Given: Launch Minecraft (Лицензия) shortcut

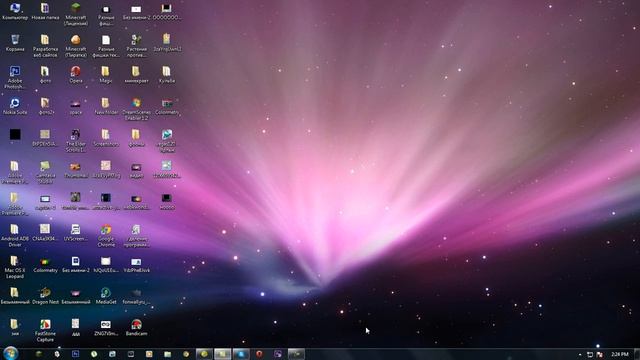Looking at the screenshot, I should click(x=76, y=14).
